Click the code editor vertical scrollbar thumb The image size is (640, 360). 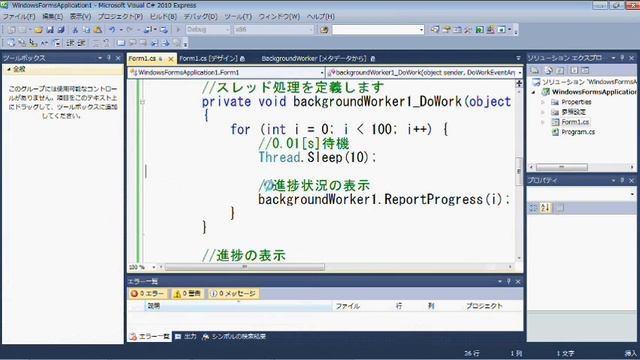coord(519,171)
